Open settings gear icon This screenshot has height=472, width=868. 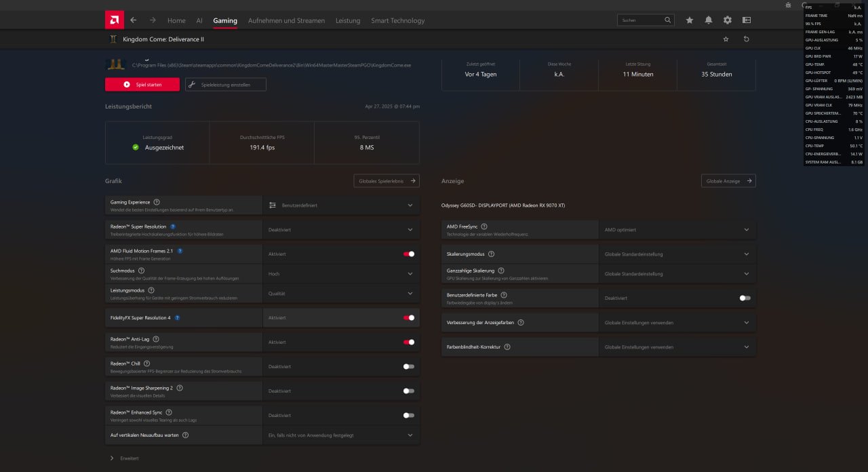728,20
